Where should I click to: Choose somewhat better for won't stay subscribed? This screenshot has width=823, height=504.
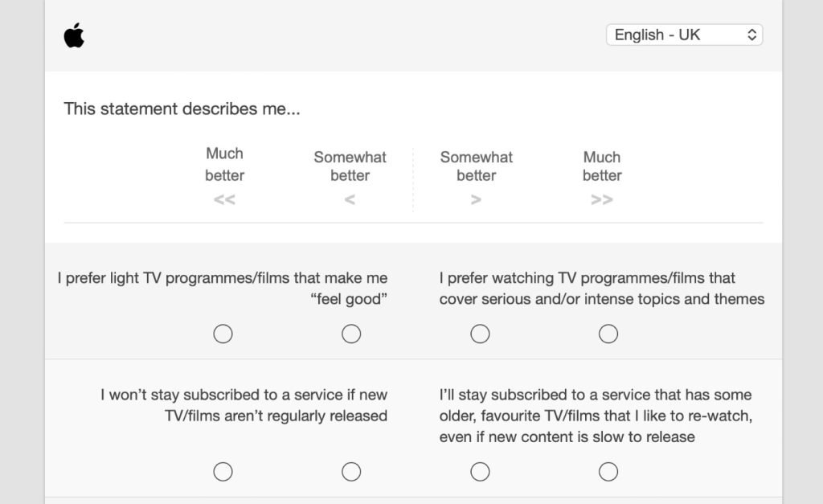(x=351, y=472)
